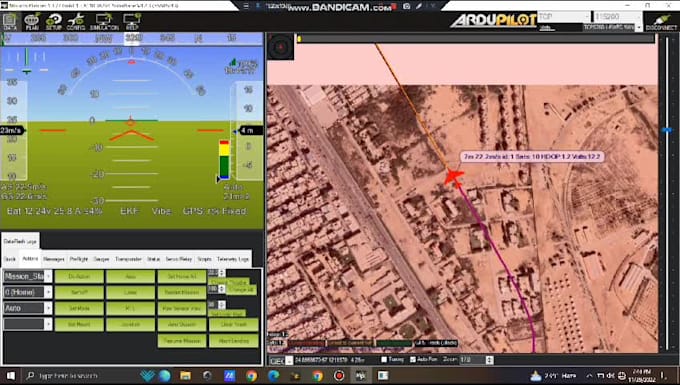680x385 pixels.
Task: Expand the Auto flight mode dropdown
Action: 48,308
